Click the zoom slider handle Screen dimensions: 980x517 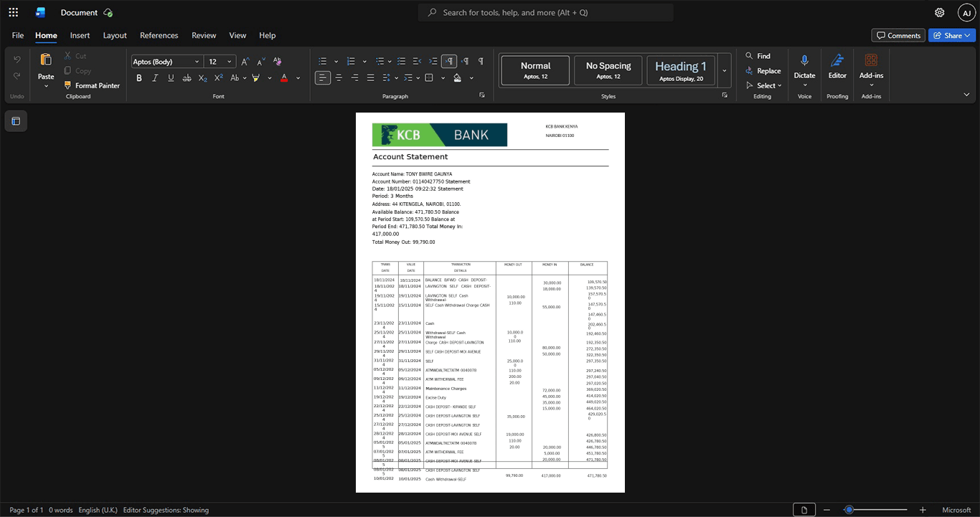(849, 510)
